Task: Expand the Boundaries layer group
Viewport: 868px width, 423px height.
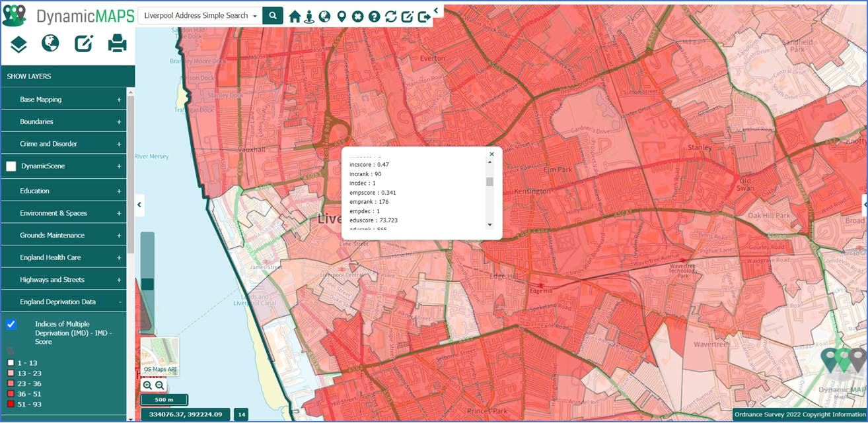Action: (x=119, y=122)
